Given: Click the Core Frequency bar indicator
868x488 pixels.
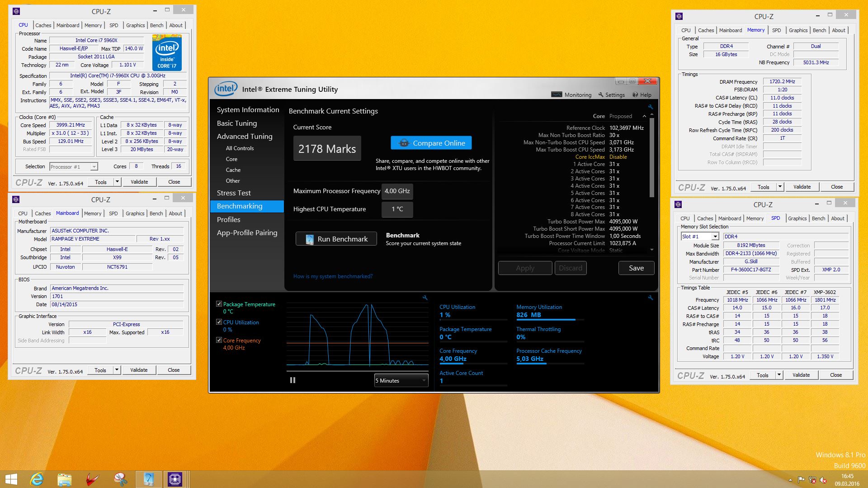Looking at the screenshot, I should point(473,364).
